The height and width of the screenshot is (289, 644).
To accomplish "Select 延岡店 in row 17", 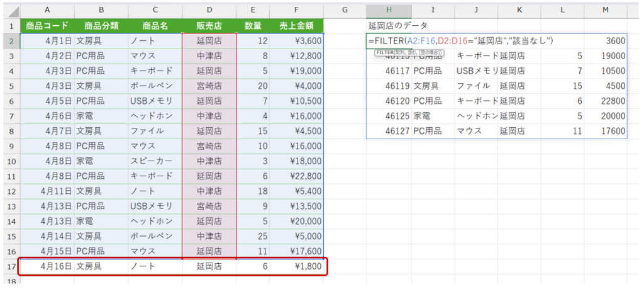I will 209,266.
